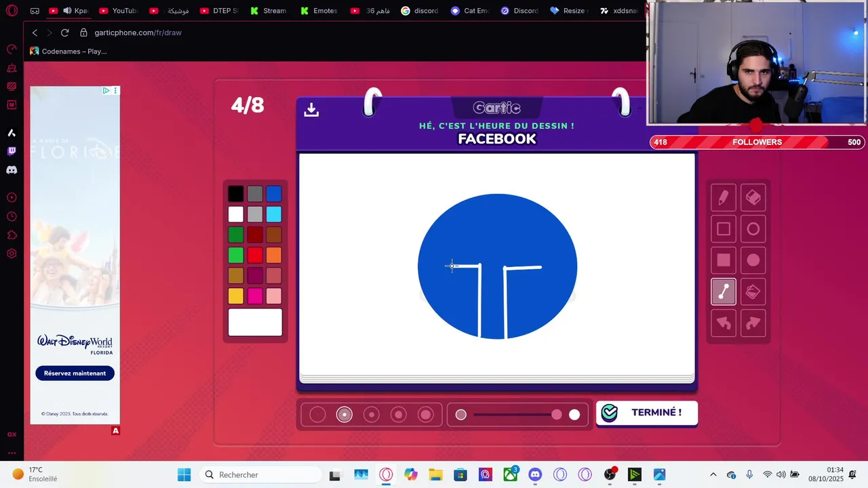The height and width of the screenshot is (488, 868).
Task: Choose the light gray color swatch
Action: (x=255, y=214)
